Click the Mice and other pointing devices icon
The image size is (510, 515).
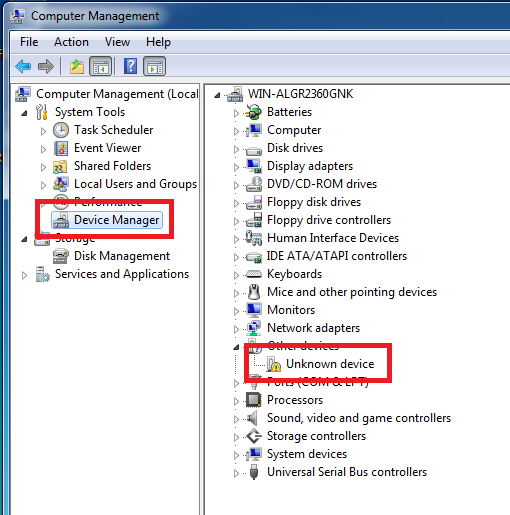tap(254, 292)
